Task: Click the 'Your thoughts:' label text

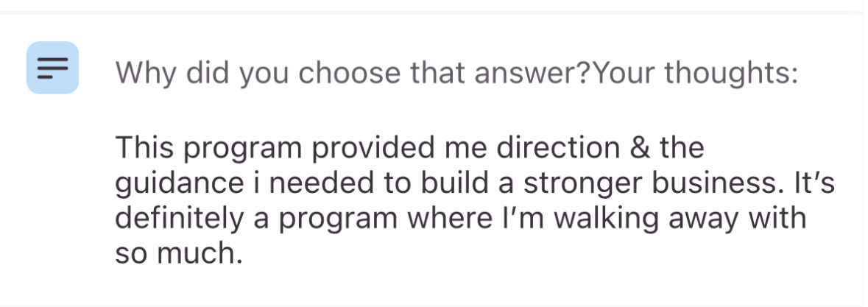Action: (695, 72)
